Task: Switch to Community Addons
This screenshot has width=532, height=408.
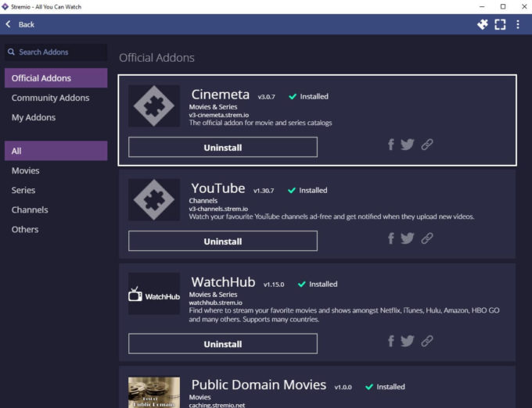Action: [x=50, y=98]
